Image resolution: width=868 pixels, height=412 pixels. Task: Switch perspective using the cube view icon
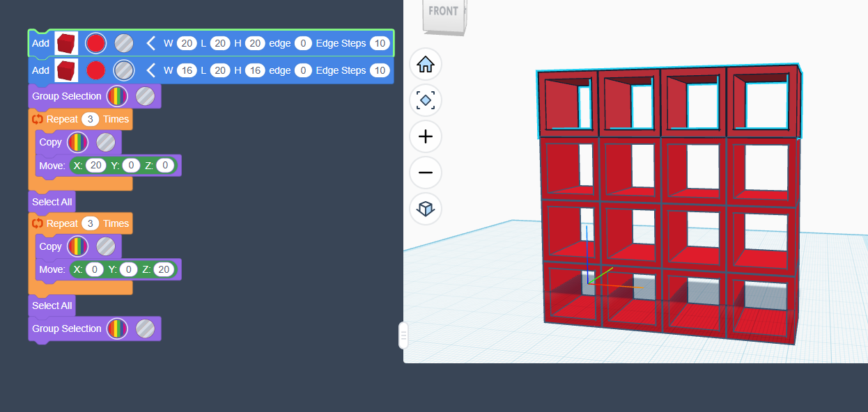point(426,208)
